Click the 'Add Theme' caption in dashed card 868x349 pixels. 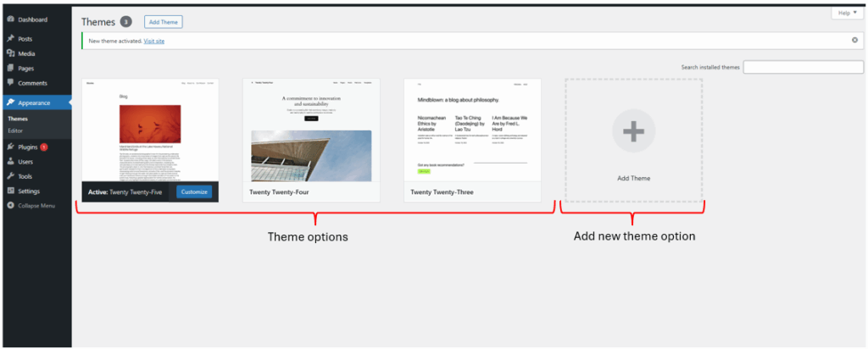pyautogui.click(x=634, y=179)
